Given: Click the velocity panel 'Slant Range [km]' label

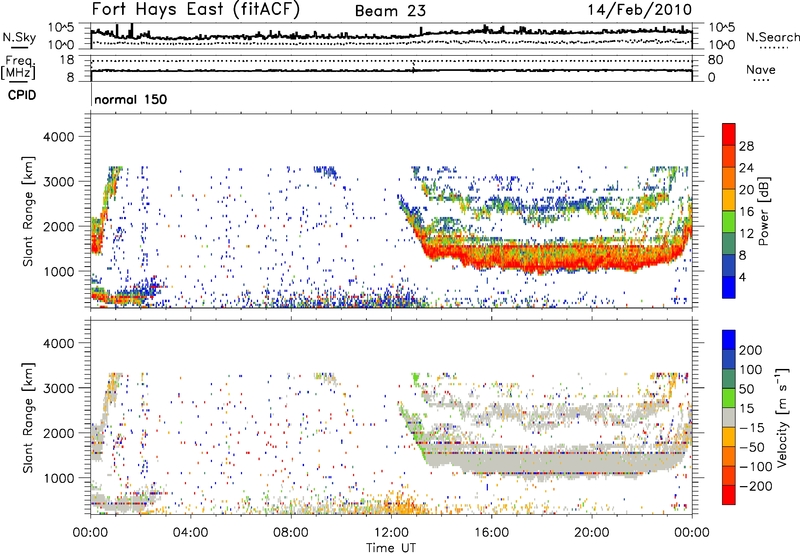Looking at the screenshot, I should point(28,417).
